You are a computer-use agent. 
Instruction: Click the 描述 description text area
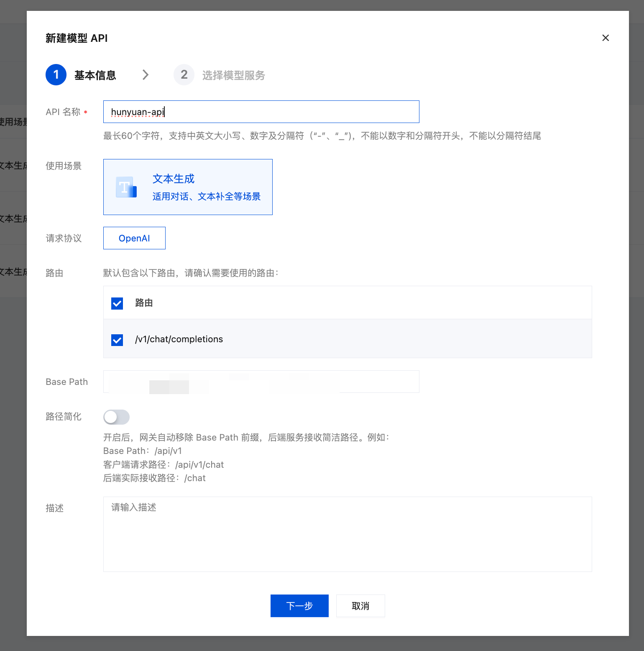click(347, 534)
